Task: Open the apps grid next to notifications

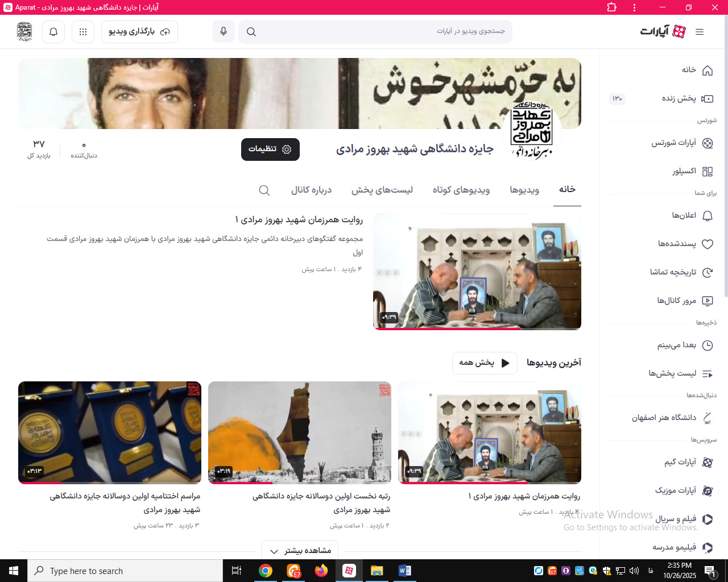Action: [x=82, y=31]
